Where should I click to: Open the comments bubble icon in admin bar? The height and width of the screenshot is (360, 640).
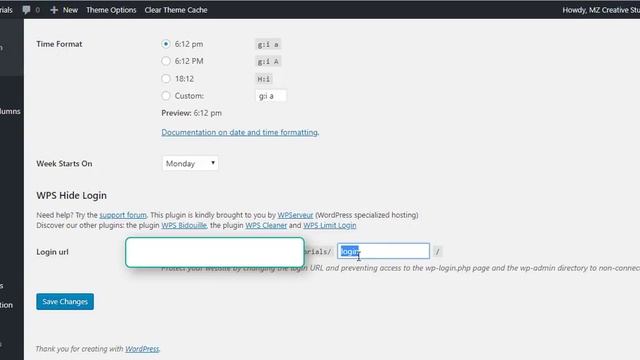tap(27, 10)
